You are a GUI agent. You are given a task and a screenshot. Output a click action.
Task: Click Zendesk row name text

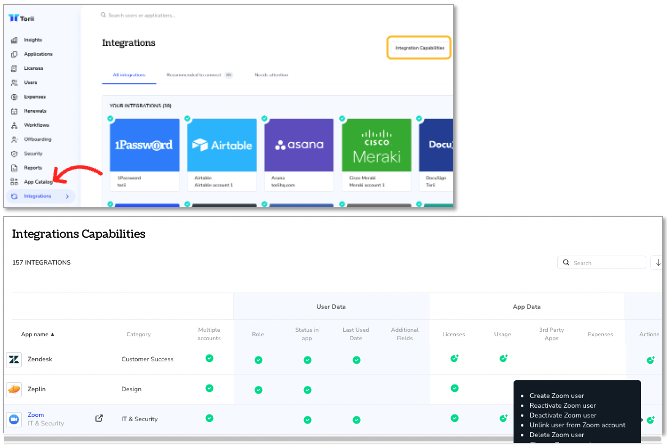point(40,359)
